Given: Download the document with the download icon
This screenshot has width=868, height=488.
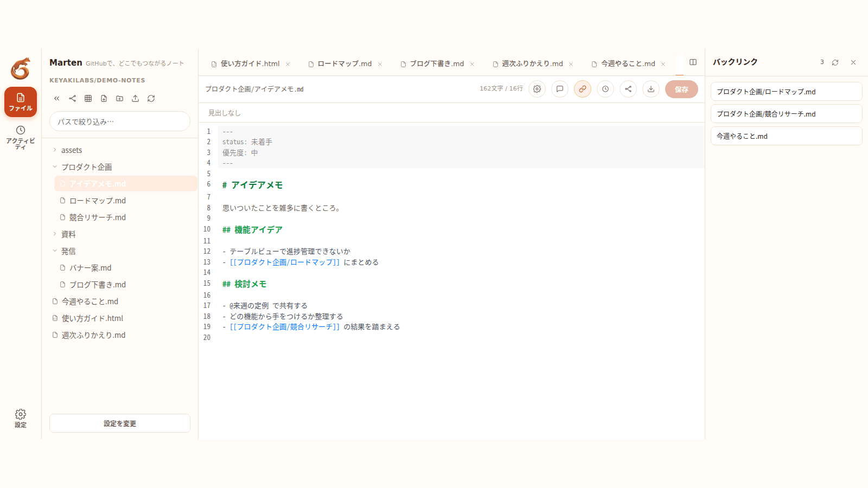Looking at the screenshot, I should 651,89.
